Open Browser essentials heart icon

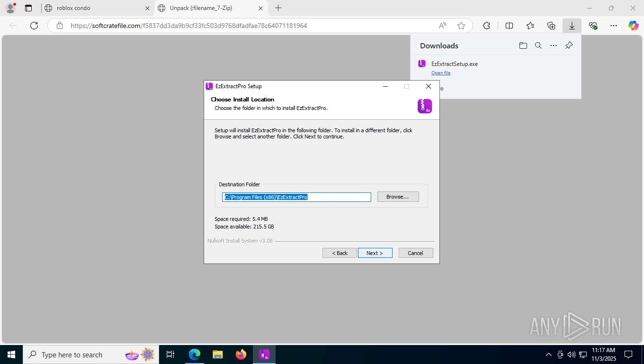click(x=593, y=26)
